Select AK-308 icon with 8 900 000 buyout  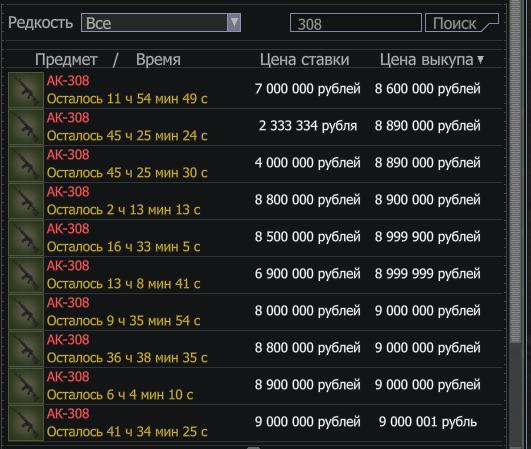pyautogui.click(x=26, y=201)
